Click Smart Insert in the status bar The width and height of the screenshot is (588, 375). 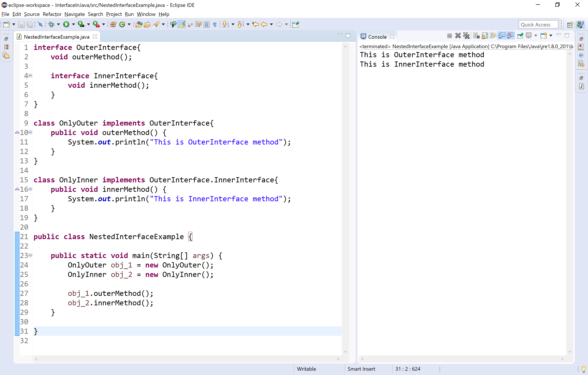pos(361,369)
